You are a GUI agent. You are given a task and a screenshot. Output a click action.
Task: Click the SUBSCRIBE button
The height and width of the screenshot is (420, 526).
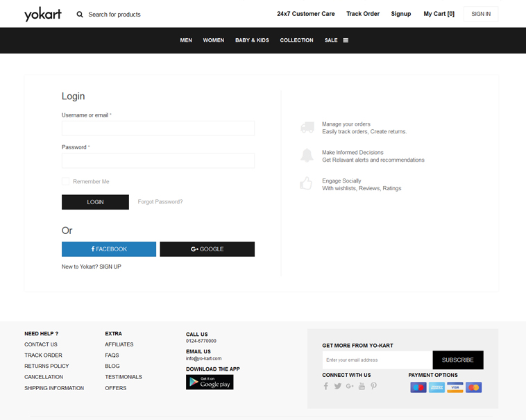click(458, 360)
